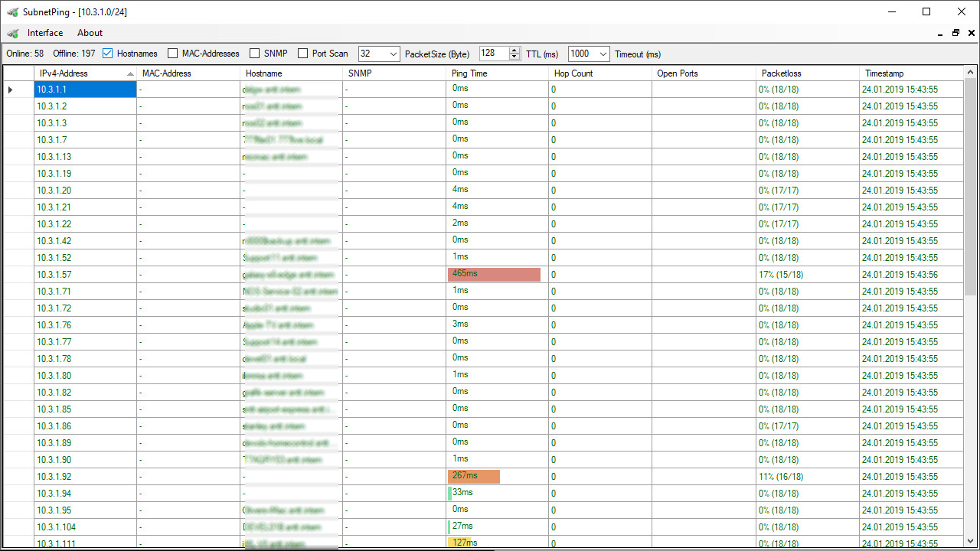Sort by the Hop Count column header

coord(600,73)
